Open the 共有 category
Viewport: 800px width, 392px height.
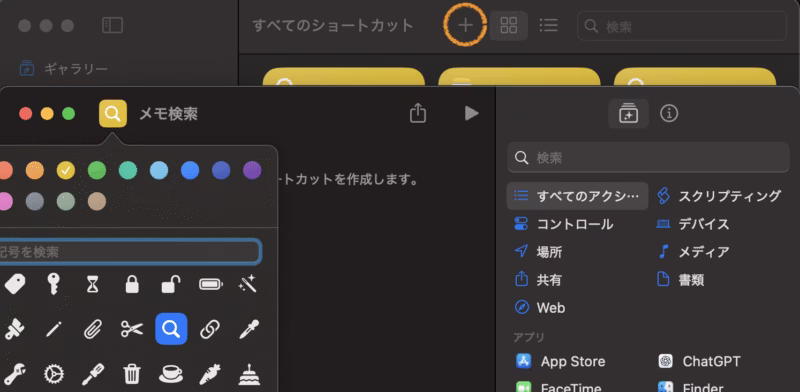(539, 280)
